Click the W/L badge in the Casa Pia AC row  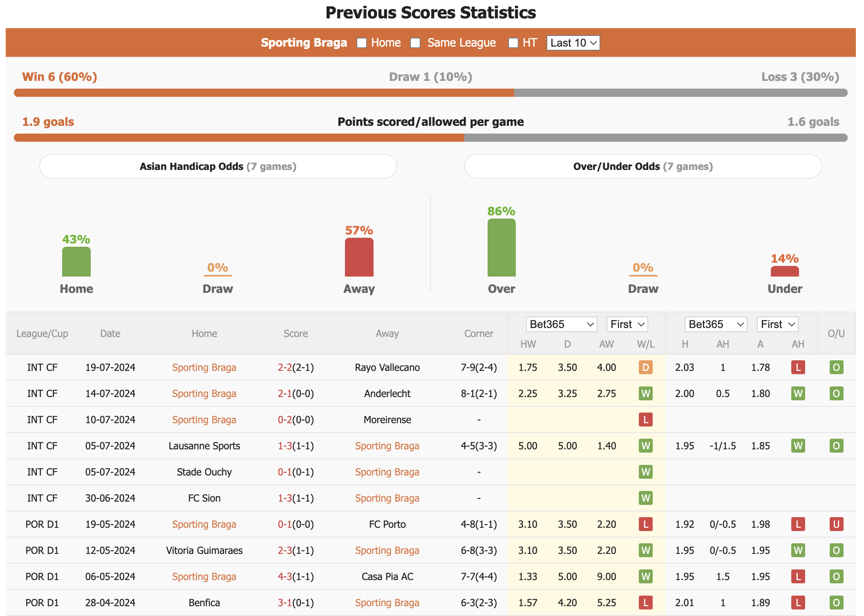click(x=646, y=576)
